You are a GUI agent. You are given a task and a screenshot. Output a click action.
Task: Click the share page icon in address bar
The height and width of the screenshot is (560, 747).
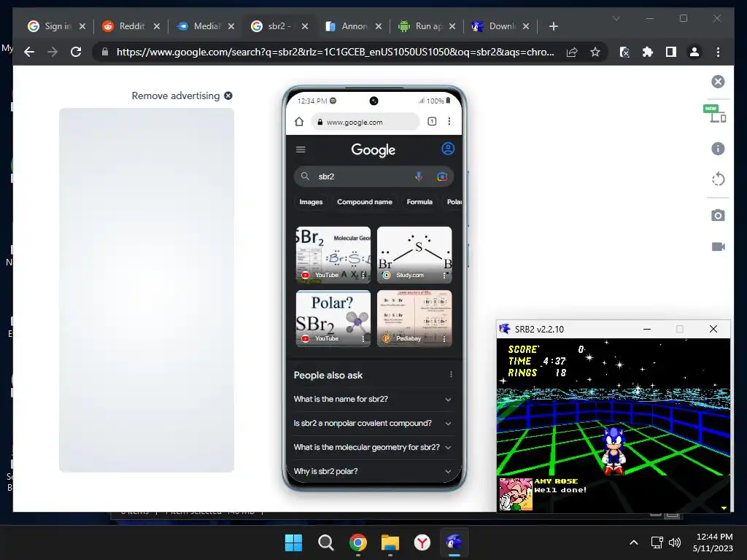572,52
